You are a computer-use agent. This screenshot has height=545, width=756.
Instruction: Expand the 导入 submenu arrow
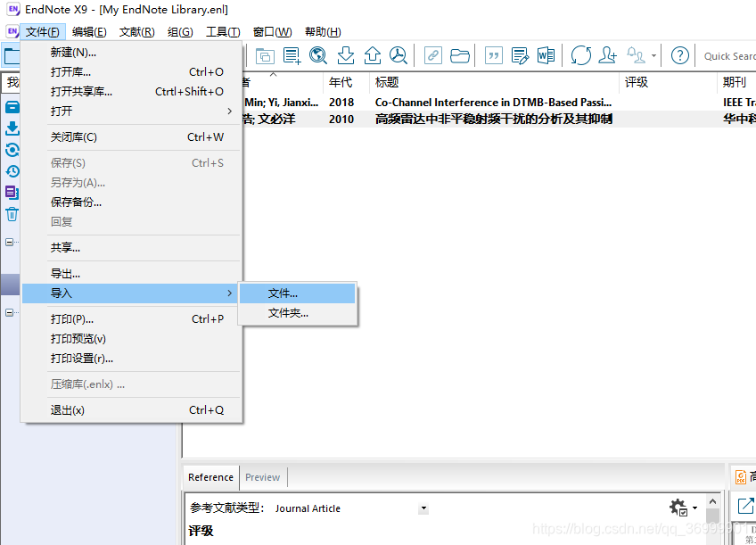pos(229,293)
